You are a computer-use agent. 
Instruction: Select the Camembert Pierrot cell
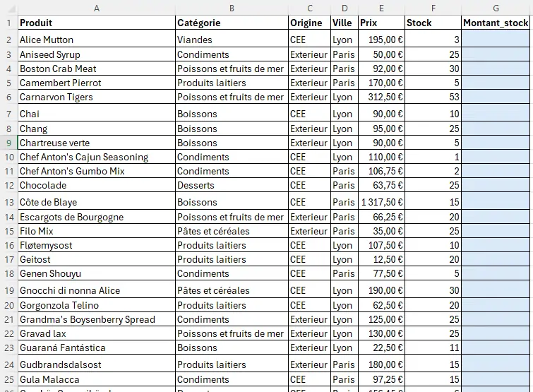(x=97, y=83)
